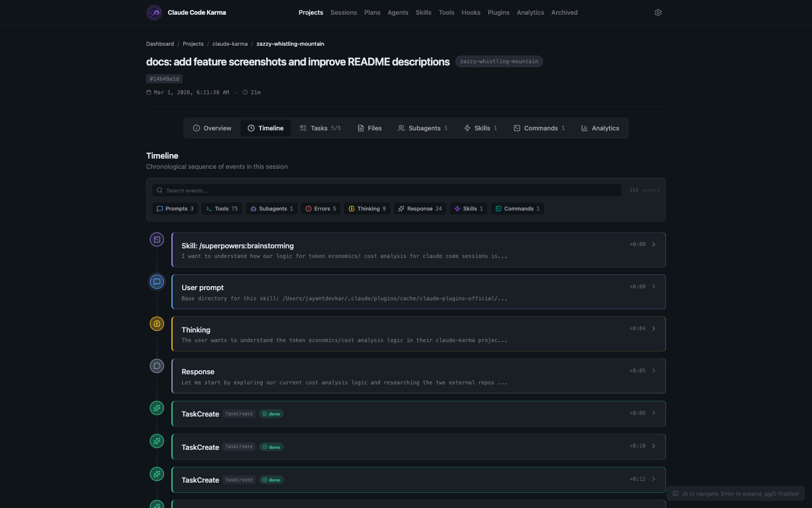Expand the Thinking event chevron
Viewport: 812px width, 508px height.
[x=654, y=329]
